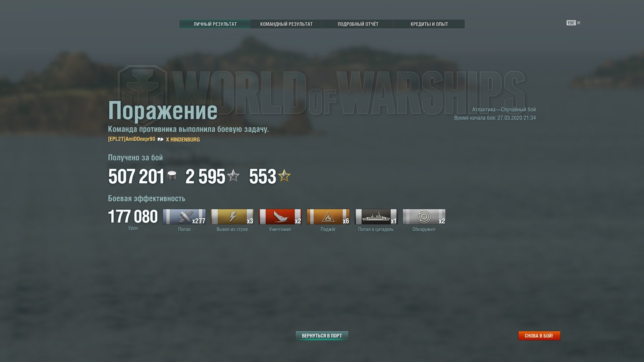Click the 'Попал в цитадель' x1 ribbon
The image size is (644, 362).
click(376, 217)
